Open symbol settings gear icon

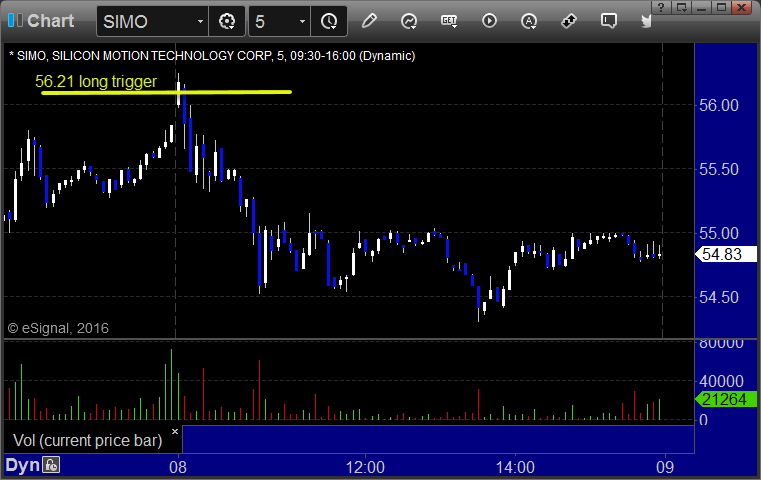click(227, 21)
